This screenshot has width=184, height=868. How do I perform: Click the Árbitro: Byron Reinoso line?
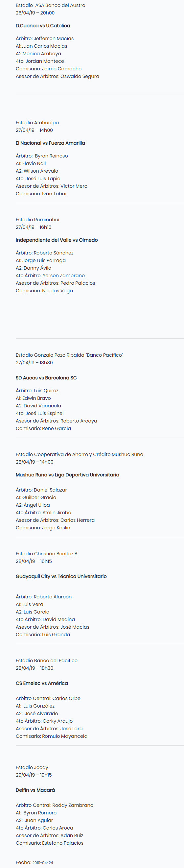[42, 156]
